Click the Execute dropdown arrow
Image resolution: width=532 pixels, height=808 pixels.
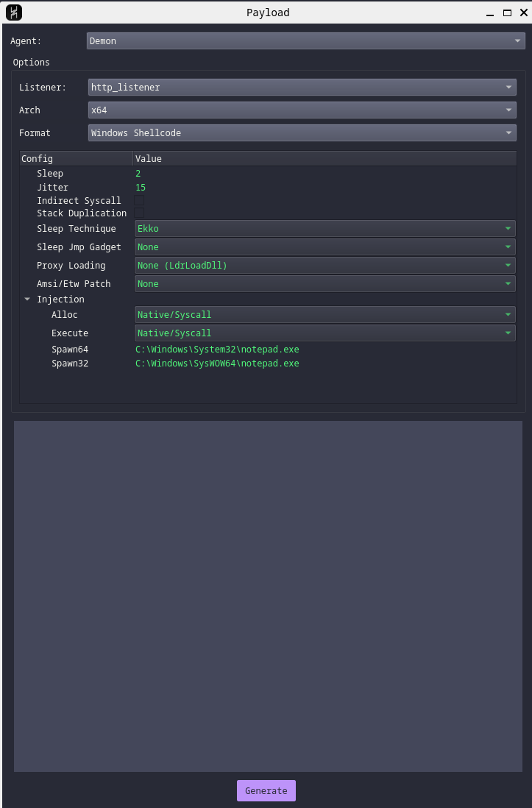(508, 333)
